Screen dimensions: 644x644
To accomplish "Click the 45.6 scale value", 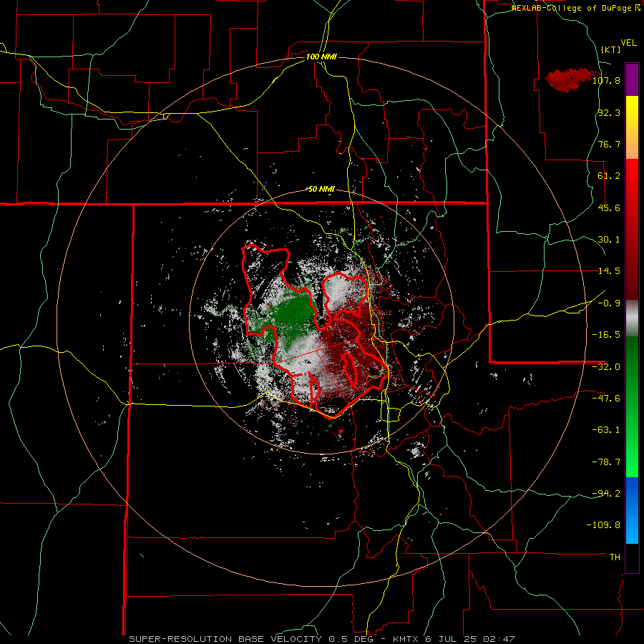I will pyautogui.click(x=609, y=208).
